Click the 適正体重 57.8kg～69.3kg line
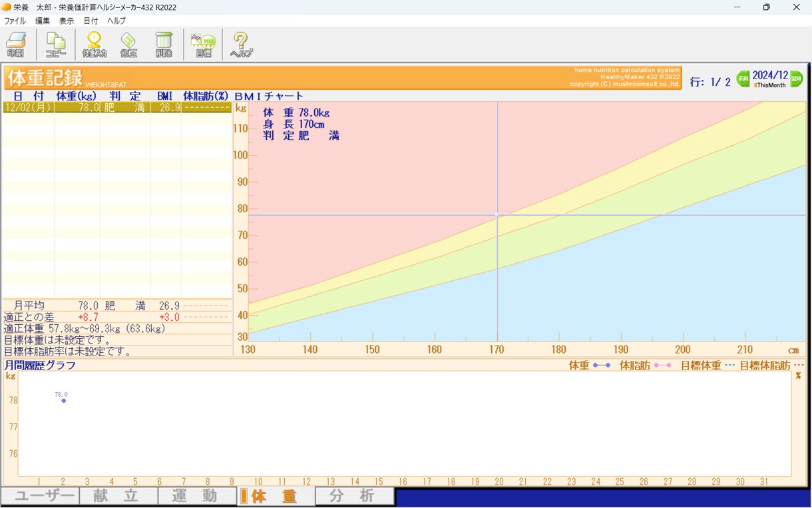Screen dimensions: 812x508 [85, 329]
